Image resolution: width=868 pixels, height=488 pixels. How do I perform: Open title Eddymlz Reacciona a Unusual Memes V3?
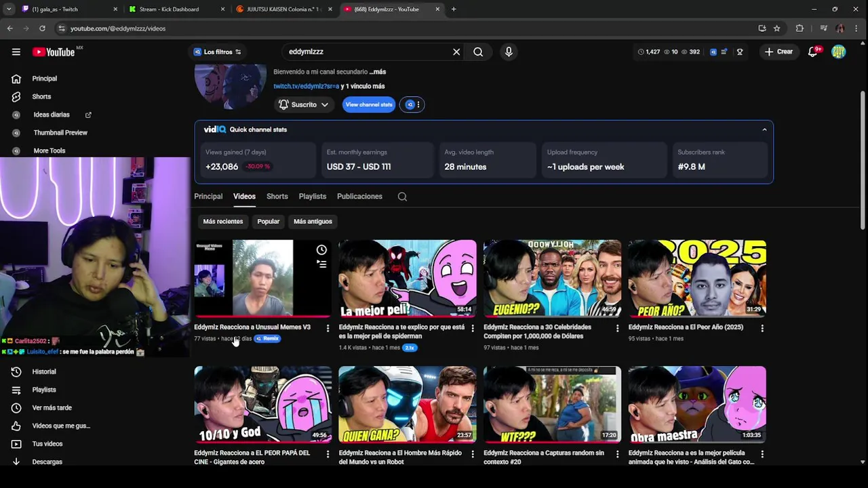252,327
